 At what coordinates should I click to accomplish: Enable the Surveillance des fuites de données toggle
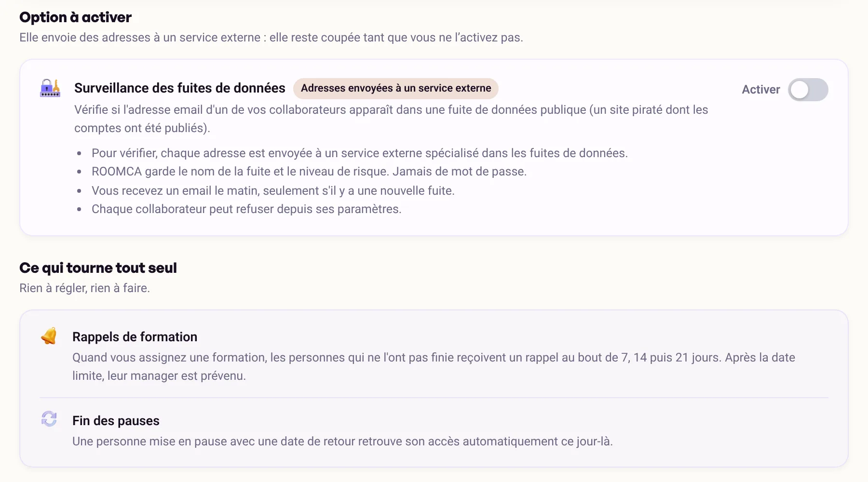[x=808, y=90]
